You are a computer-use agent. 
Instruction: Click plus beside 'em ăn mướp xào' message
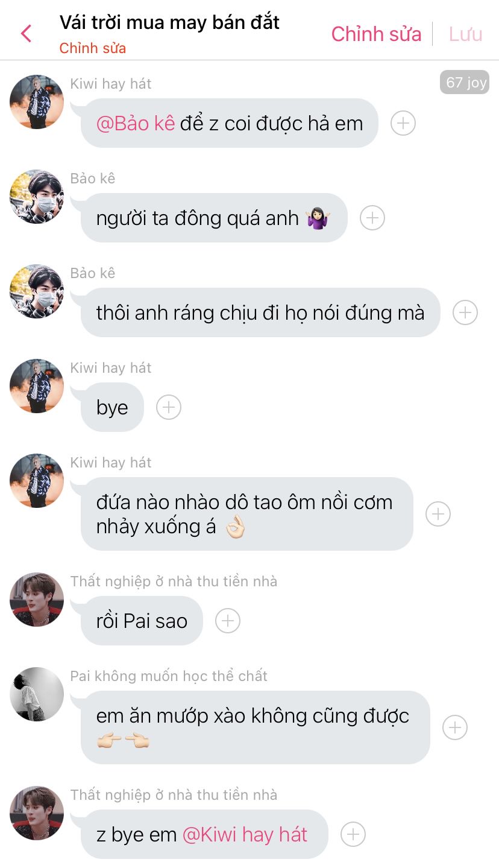(x=455, y=727)
